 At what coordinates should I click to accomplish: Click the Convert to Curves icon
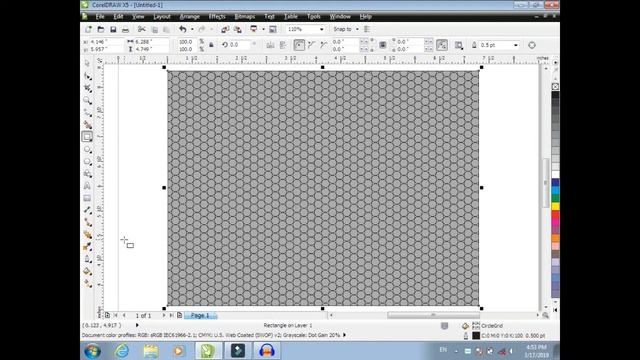pos(532,45)
